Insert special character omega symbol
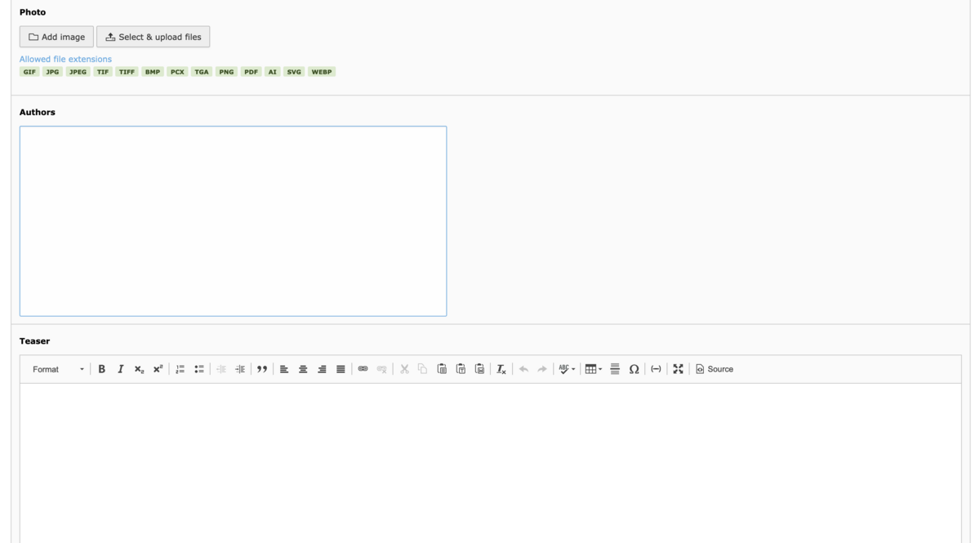980x543 pixels. click(x=634, y=369)
